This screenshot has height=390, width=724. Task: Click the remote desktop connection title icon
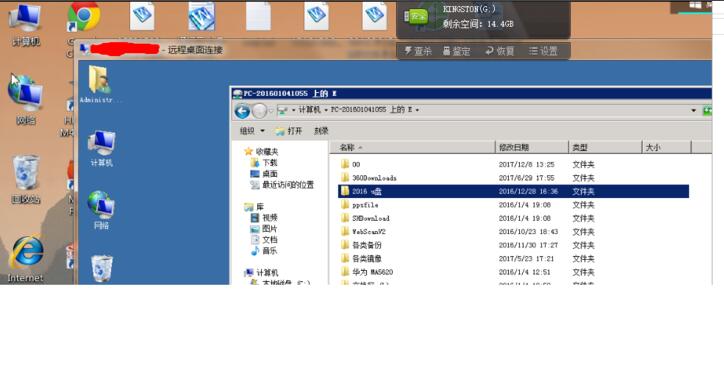(84, 49)
